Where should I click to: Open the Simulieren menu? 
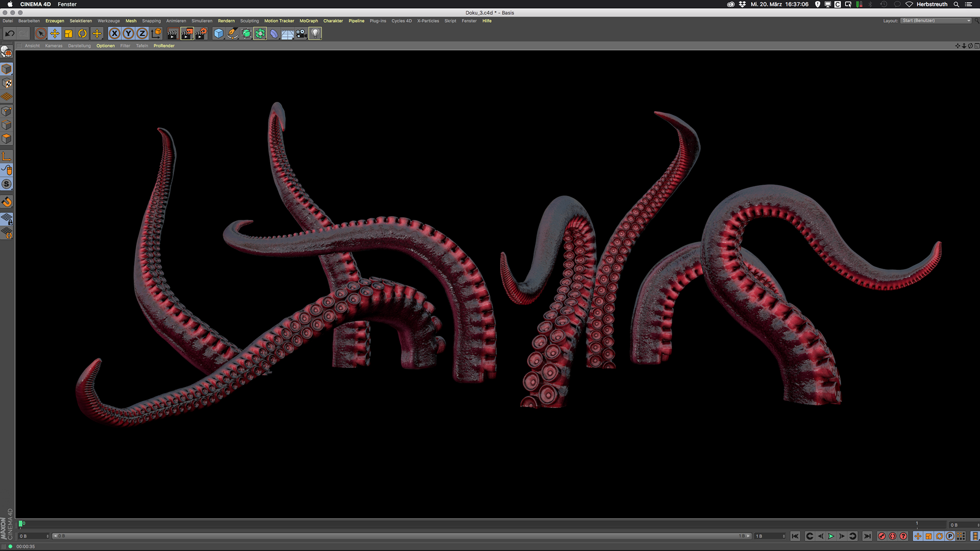tap(202, 21)
